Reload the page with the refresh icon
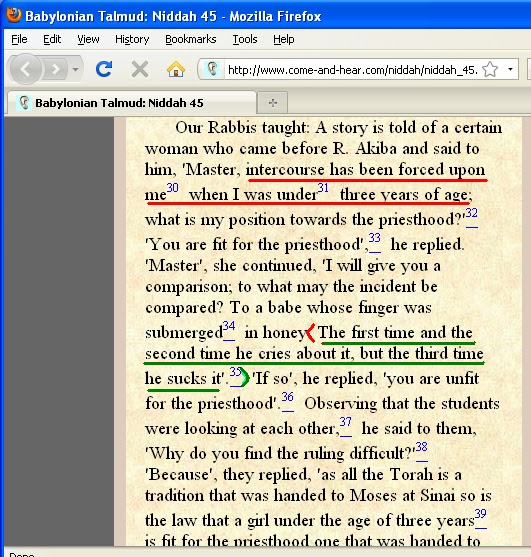Viewport: 531px width, 557px height. 104,69
